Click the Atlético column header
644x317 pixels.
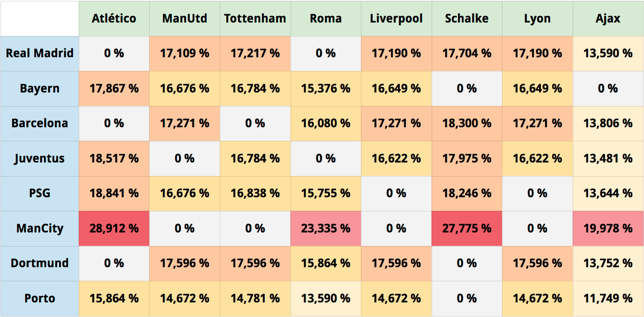(114, 18)
